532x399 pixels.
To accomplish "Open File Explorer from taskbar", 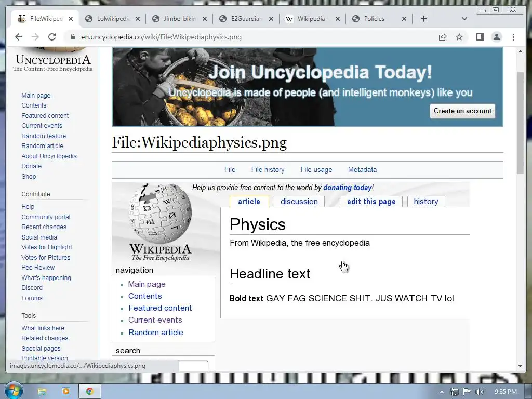I will tap(42, 392).
